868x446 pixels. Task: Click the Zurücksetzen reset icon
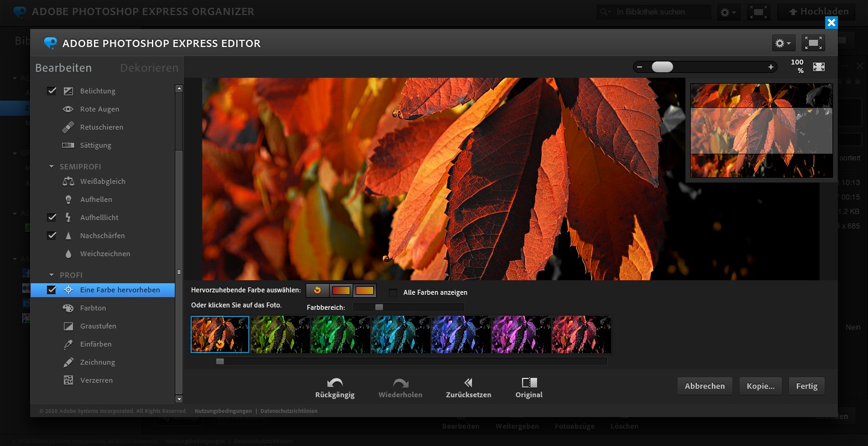point(468,383)
